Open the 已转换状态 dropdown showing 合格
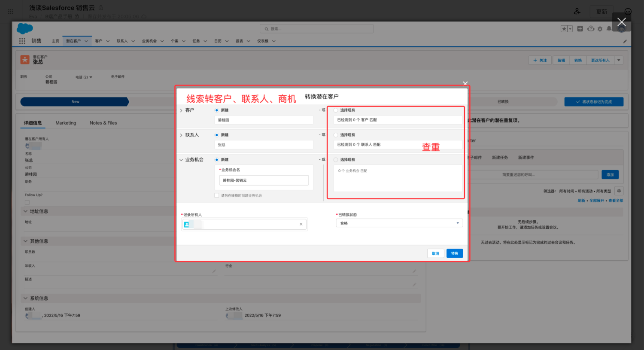Screen dimensions: 644x350 [x=399, y=223]
